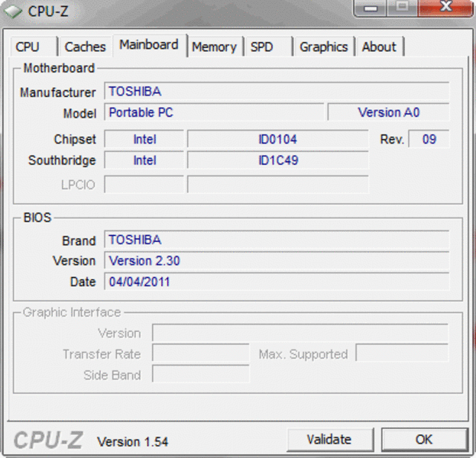Click the Version 1.54 text
The height and width of the screenshot is (458, 476).
(132, 442)
